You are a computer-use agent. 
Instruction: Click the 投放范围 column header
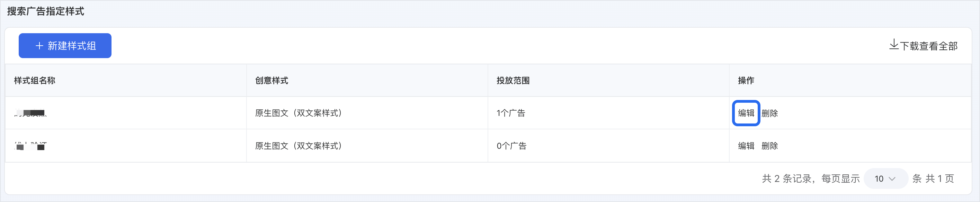click(x=513, y=81)
